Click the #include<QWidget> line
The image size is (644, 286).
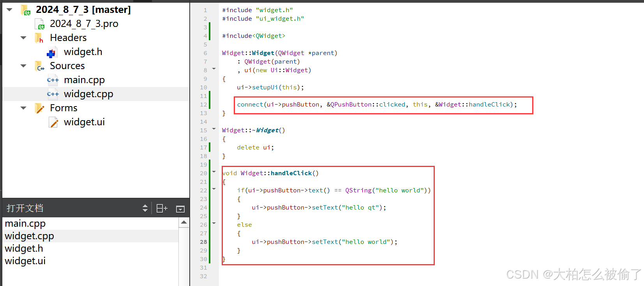(254, 36)
